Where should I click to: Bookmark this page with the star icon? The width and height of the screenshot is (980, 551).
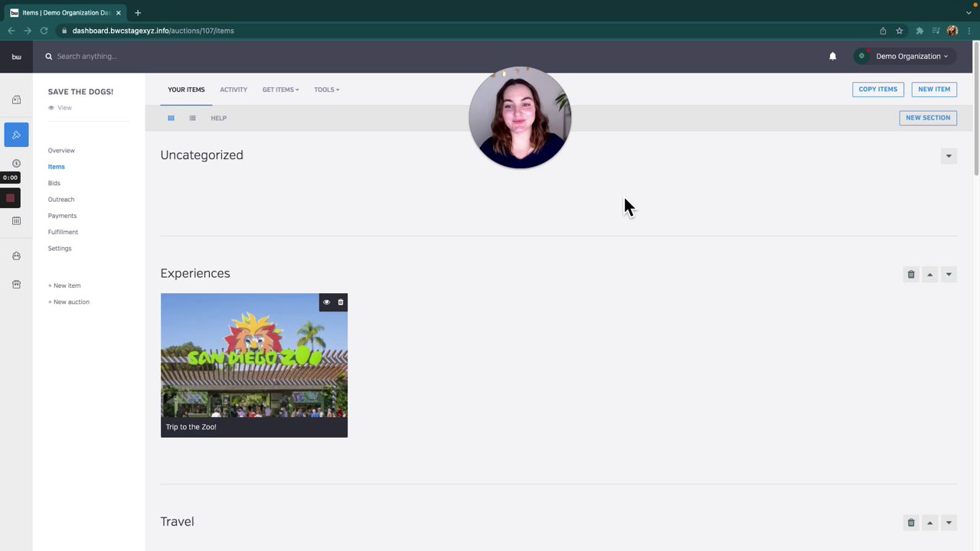tap(900, 31)
